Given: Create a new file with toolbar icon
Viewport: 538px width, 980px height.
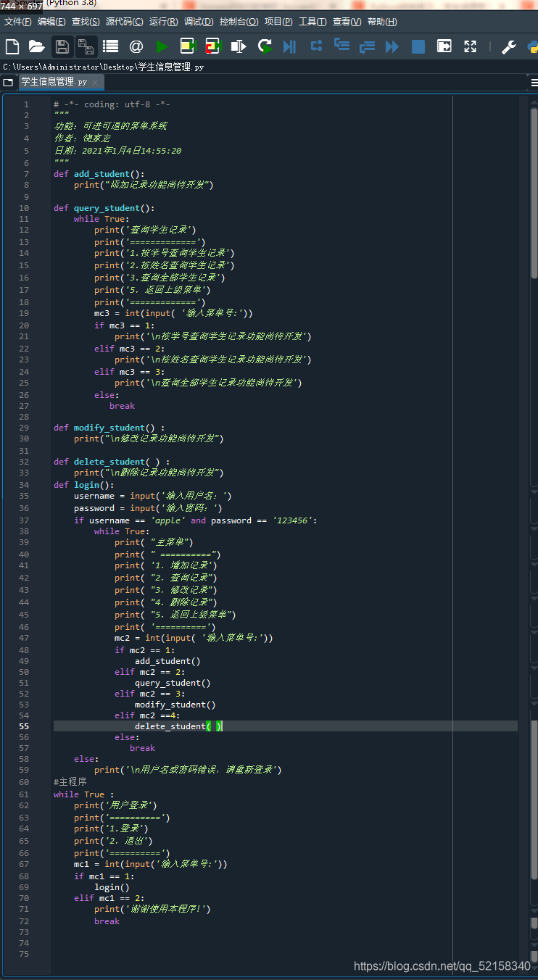Looking at the screenshot, I should [x=12, y=47].
